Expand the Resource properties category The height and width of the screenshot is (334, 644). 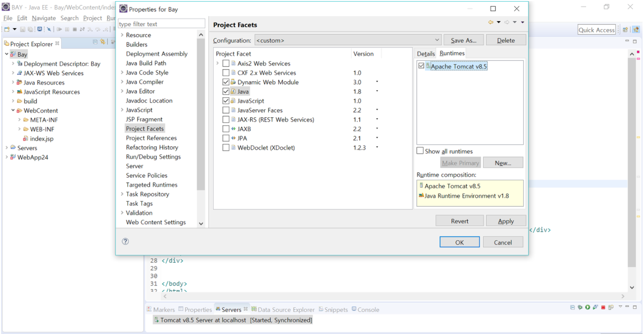(x=122, y=35)
